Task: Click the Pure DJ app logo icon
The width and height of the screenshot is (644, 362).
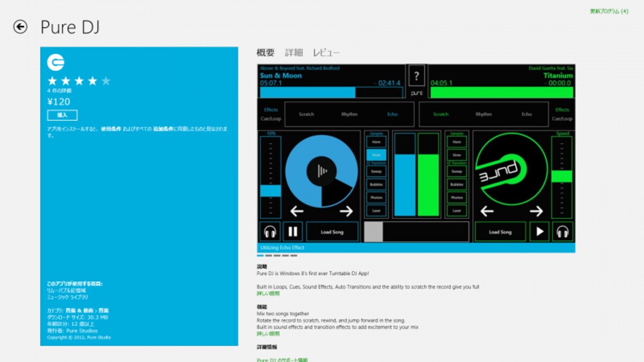Action: point(56,63)
